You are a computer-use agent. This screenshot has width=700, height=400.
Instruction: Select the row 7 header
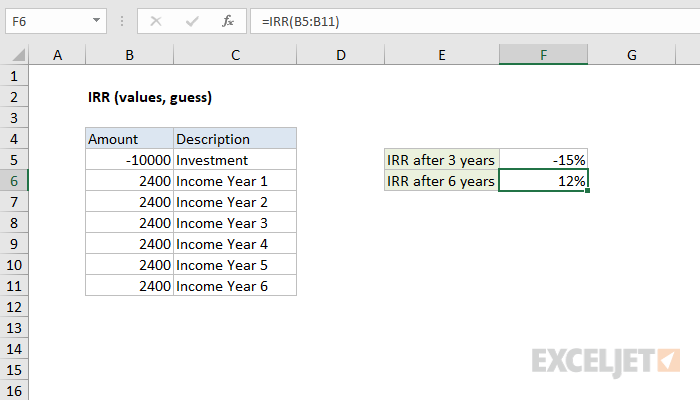pos(14,202)
